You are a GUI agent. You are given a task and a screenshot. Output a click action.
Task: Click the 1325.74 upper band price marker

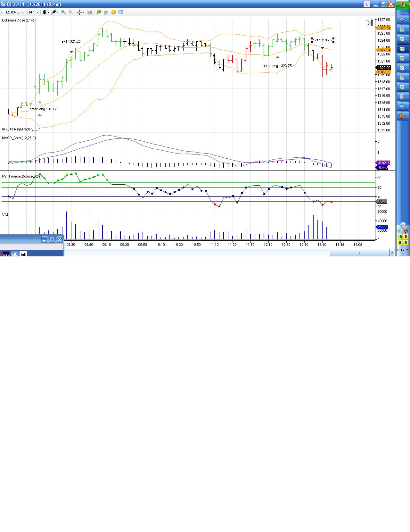pyautogui.click(x=383, y=28)
